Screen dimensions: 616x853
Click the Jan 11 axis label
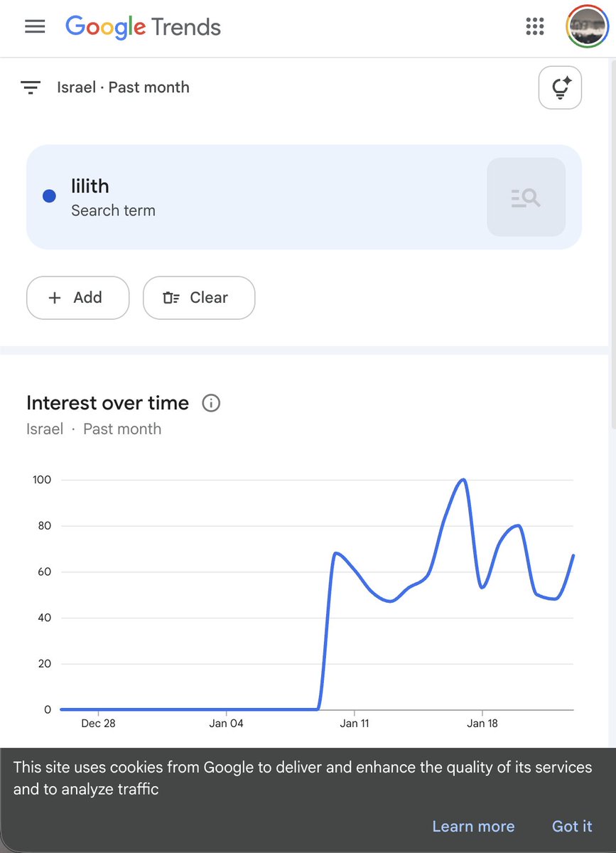[x=354, y=724]
